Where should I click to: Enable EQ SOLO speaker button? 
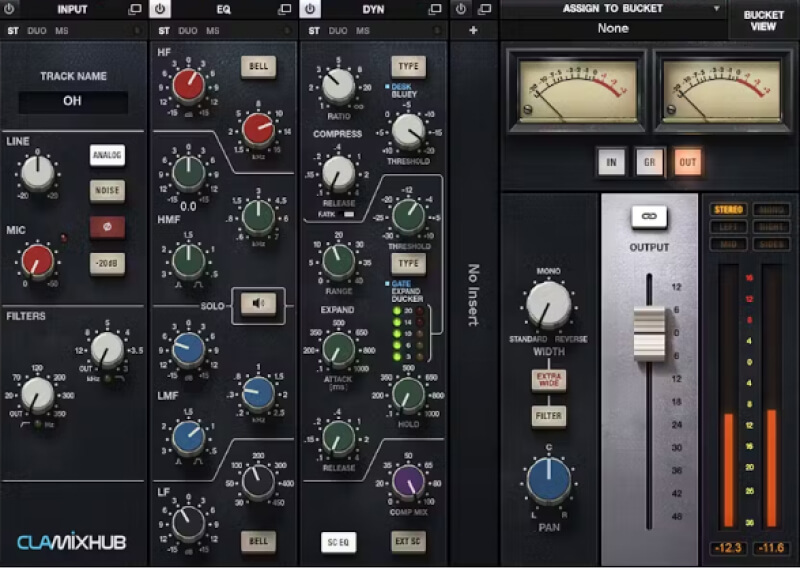[258, 304]
